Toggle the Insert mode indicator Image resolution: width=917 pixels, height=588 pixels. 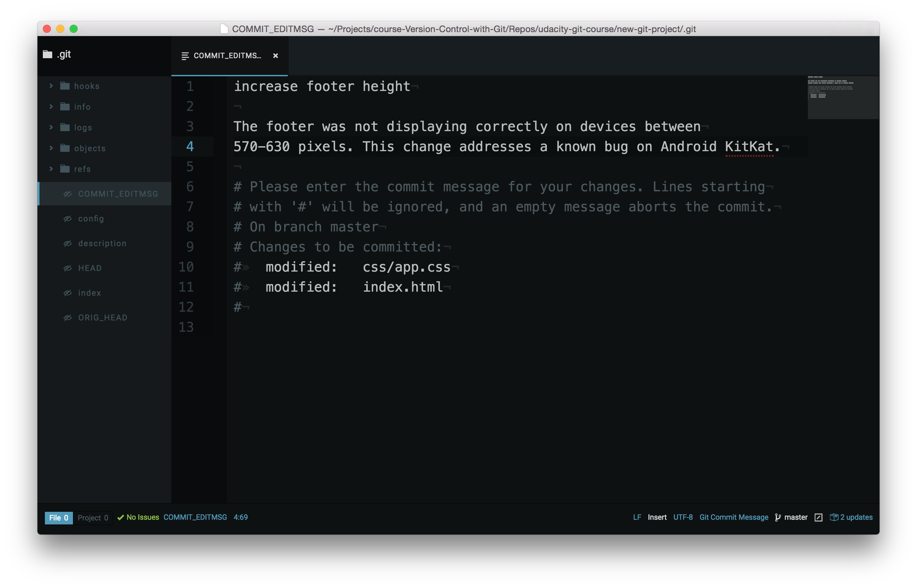pos(657,517)
